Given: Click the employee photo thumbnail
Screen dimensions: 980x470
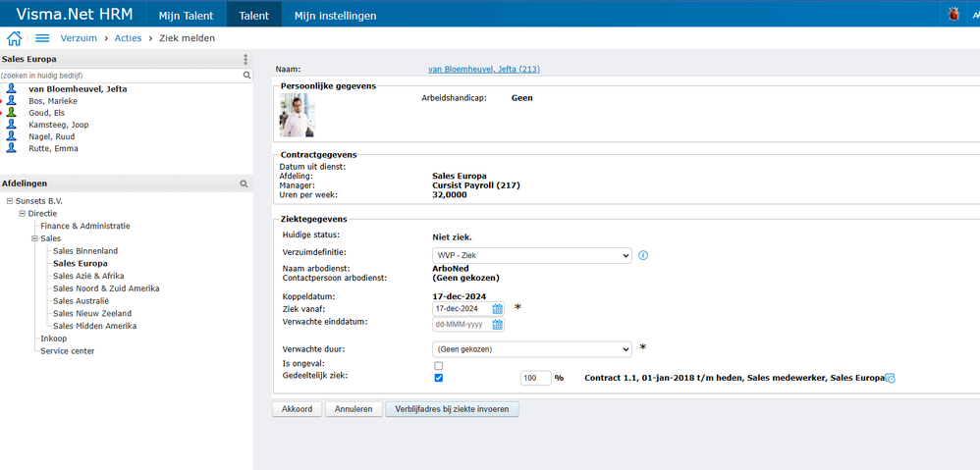Looking at the screenshot, I should click(x=297, y=115).
